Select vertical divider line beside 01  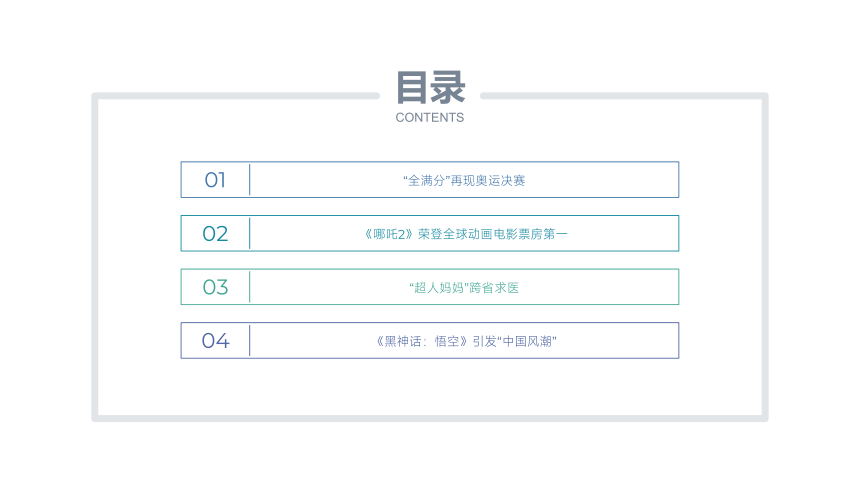click(x=250, y=179)
